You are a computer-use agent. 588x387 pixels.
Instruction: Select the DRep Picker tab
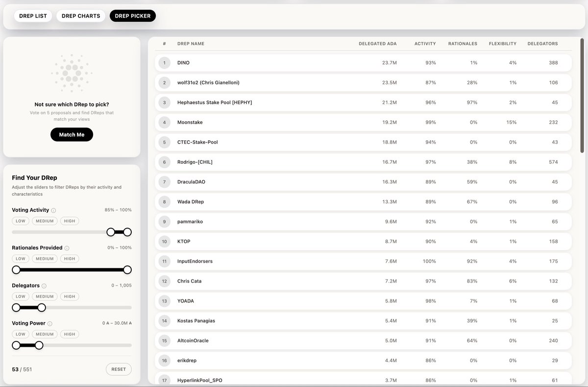coord(133,16)
